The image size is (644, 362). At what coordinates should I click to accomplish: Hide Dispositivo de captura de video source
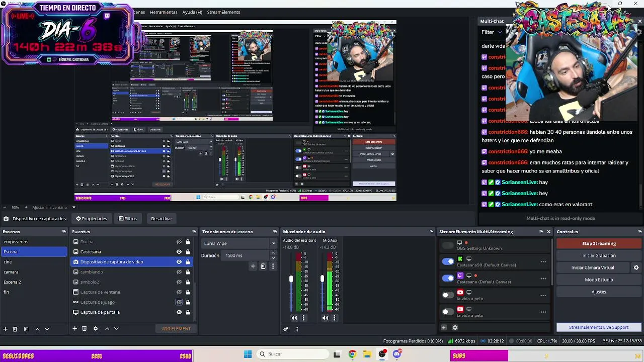click(x=179, y=262)
